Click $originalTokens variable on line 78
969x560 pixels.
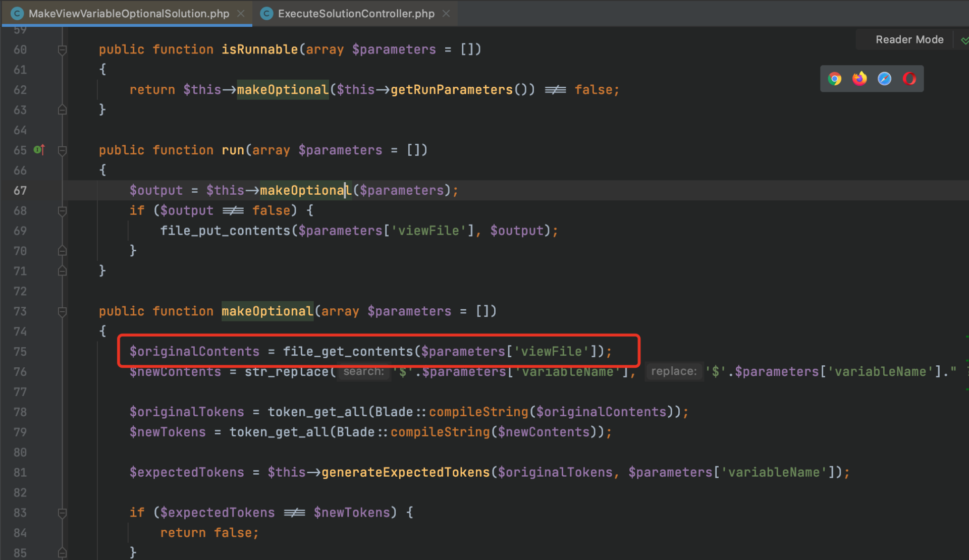tap(187, 412)
